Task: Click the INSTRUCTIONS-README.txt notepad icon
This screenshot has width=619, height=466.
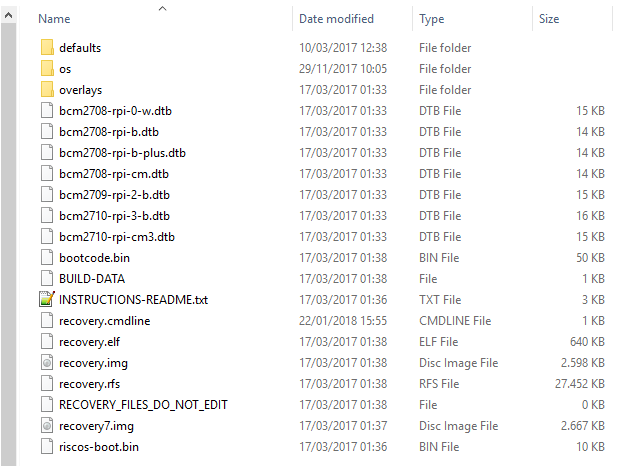Action: coord(47,299)
